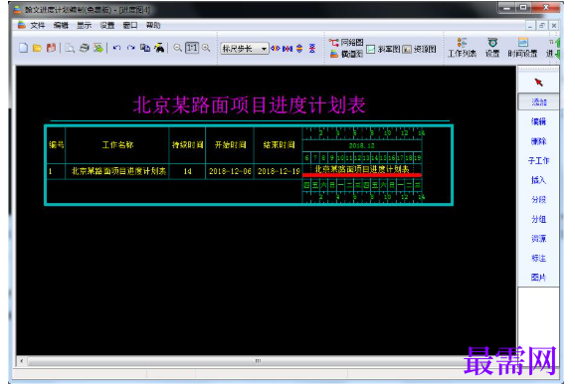Image resolution: width=575 pixels, height=392 pixels.
Task: Click the redo arrow icon
Action: (131, 48)
